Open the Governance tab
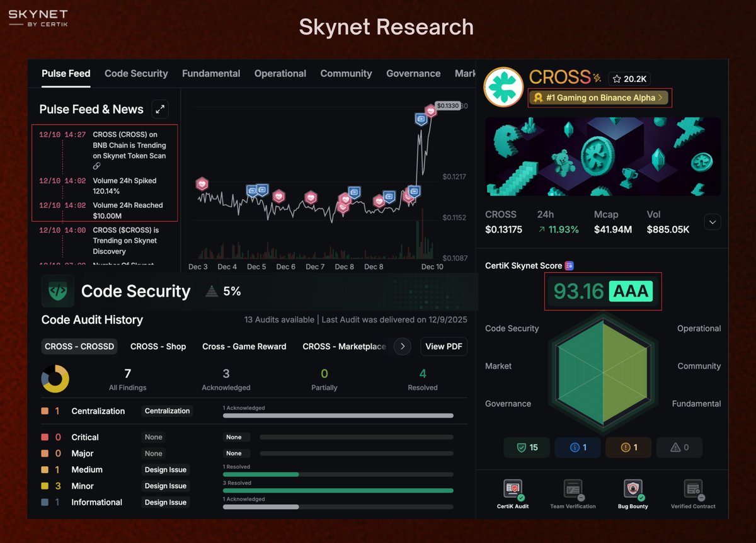The height and width of the screenshot is (543, 756). pos(413,74)
